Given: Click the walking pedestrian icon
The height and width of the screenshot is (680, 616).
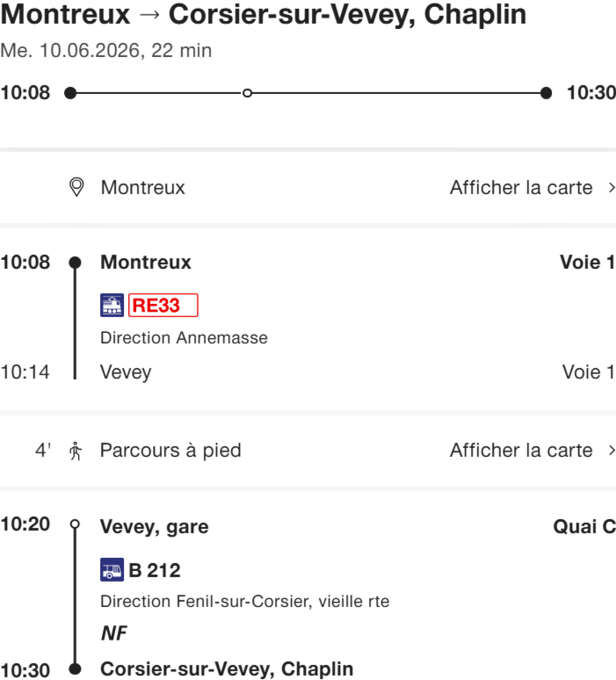Looking at the screenshot, I should click(76, 451).
